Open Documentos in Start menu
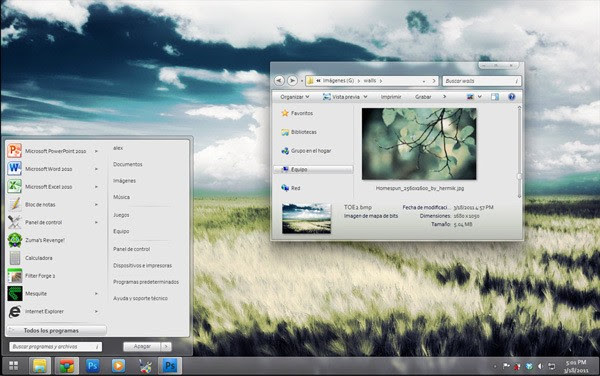This screenshot has height=376, width=600. point(127,164)
